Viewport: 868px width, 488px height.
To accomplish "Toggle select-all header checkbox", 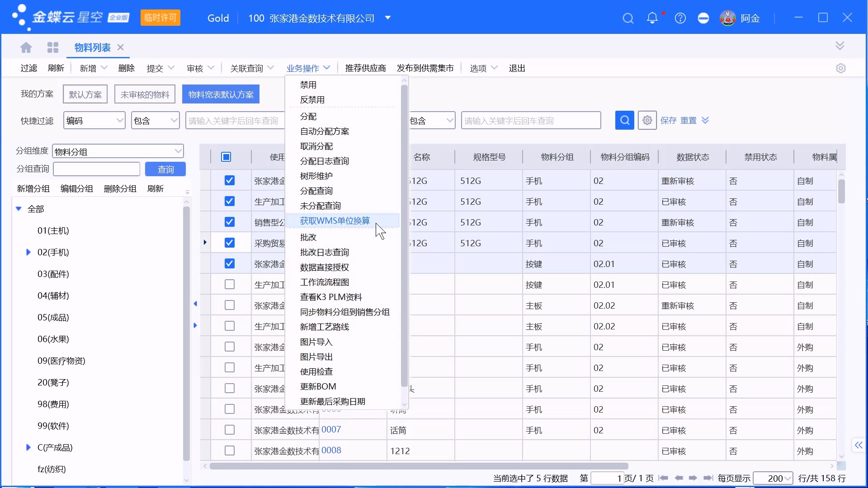I will pos(226,157).
